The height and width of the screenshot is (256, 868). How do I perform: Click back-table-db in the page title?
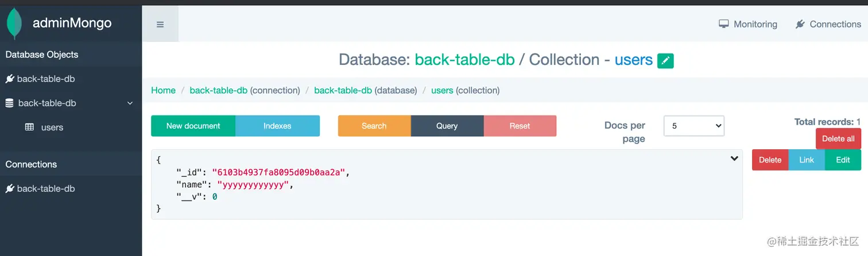pyautogui.click(x=464, y=60)
